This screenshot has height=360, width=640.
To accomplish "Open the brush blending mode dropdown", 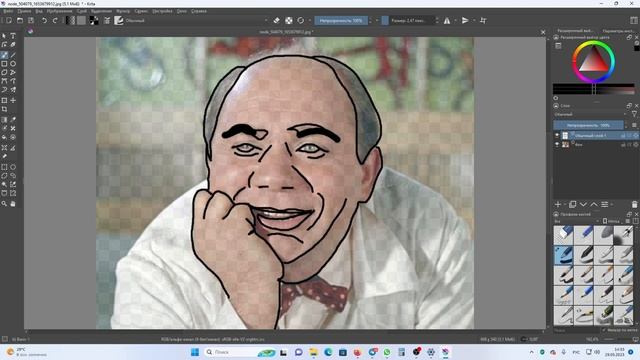I will [196, 20].
